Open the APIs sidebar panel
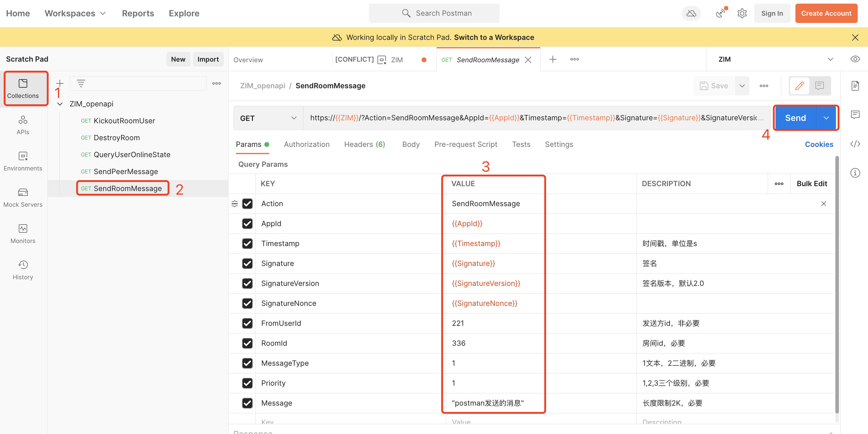The image size is (868, 434). click(23, 125)
